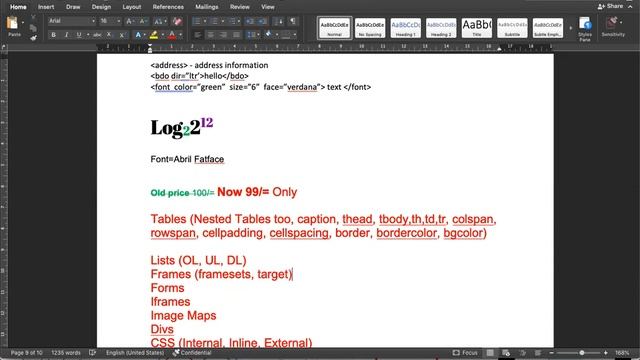Open underline style dropdown arrow
The image size is (640, 360).
pyautogui.click(x=88, y=35)
